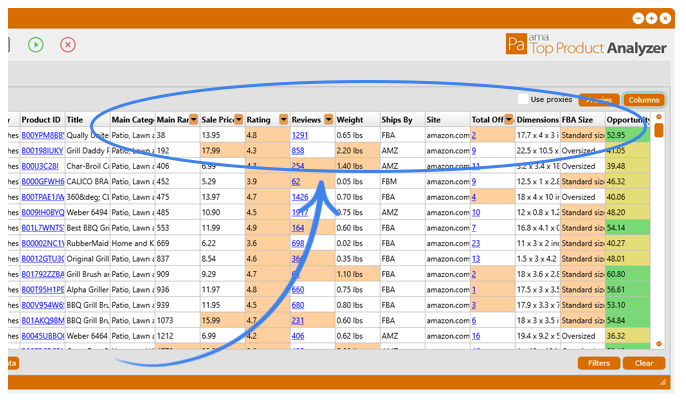
Task: Select the CALICO BRA title cell
Action: click(x=88, y=182)
